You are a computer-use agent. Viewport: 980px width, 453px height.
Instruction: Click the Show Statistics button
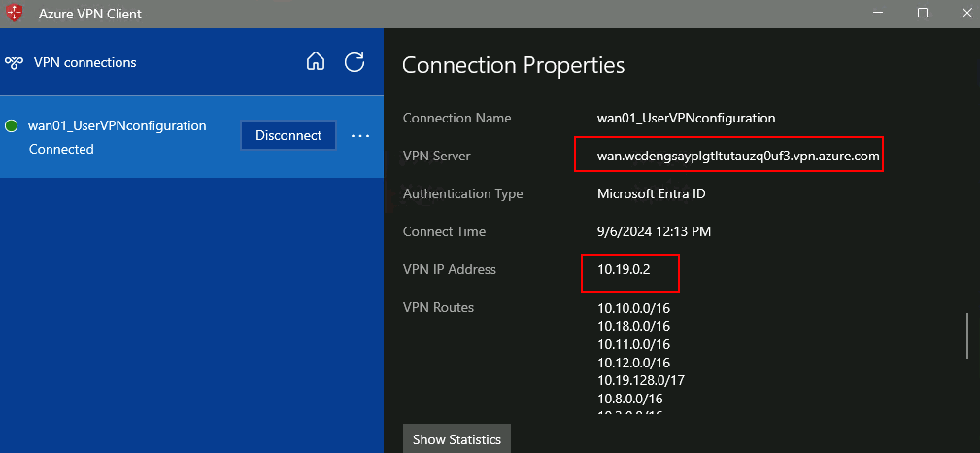click(x=456, y=439)
